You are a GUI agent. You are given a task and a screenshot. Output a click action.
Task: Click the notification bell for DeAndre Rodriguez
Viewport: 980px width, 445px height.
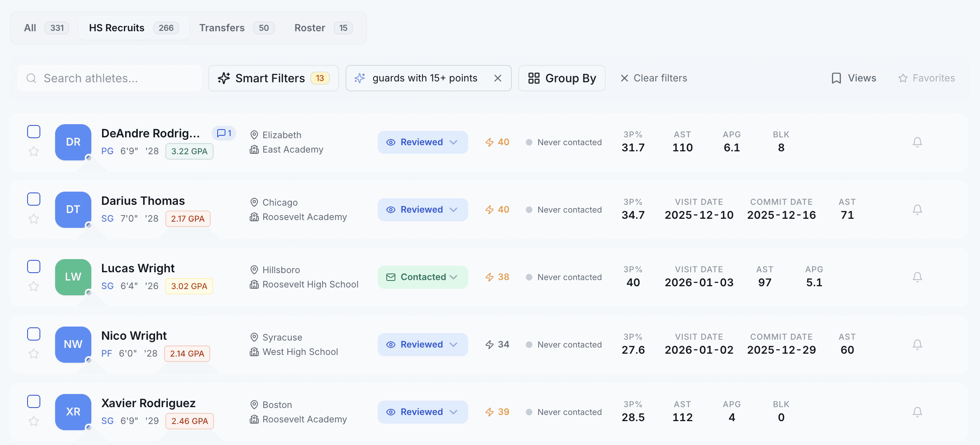[x=917, y=142]
